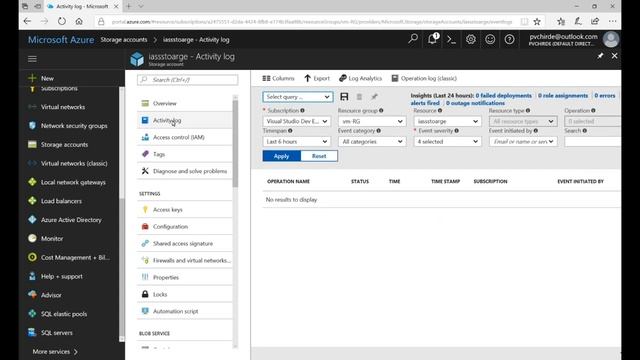The height and width of the screenshot is (360, 640).
Task: Go to browser home page
Action: click(x=79, y=21)
